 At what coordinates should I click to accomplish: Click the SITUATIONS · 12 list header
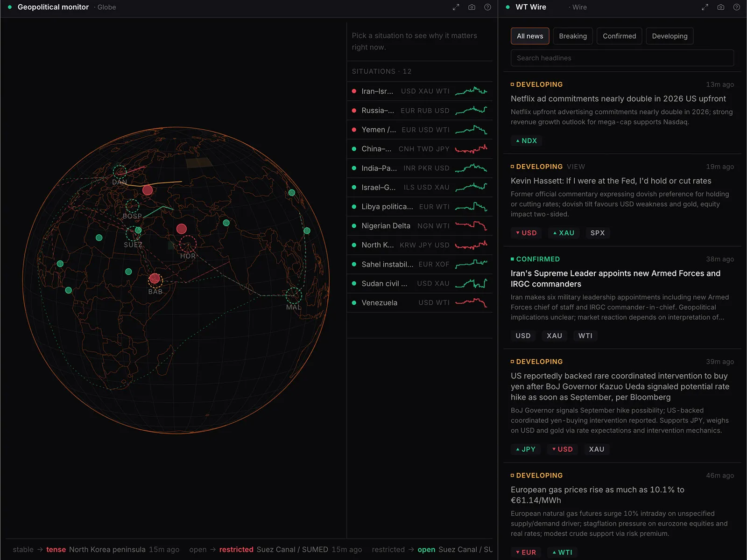(381, 71)
